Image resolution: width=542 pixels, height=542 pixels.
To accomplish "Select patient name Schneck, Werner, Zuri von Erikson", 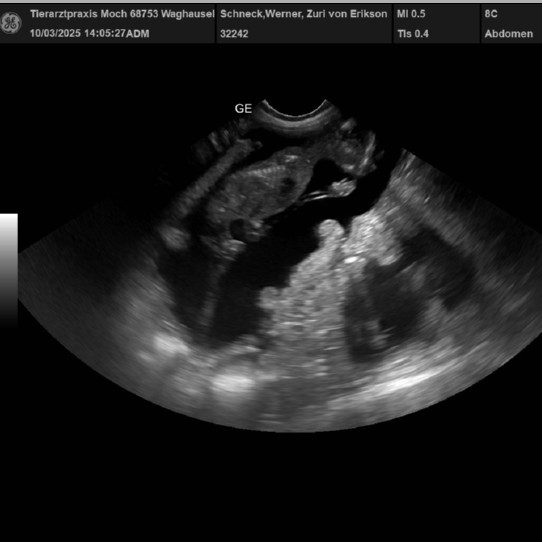I will point(303,14).
